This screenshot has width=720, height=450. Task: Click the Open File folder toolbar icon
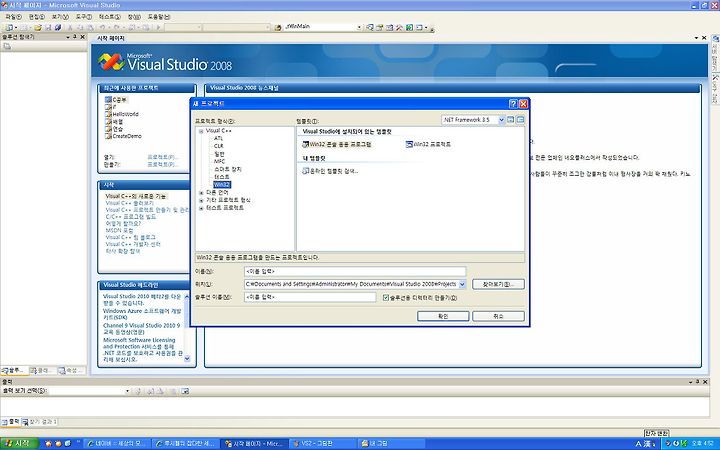tap(38, 28)
